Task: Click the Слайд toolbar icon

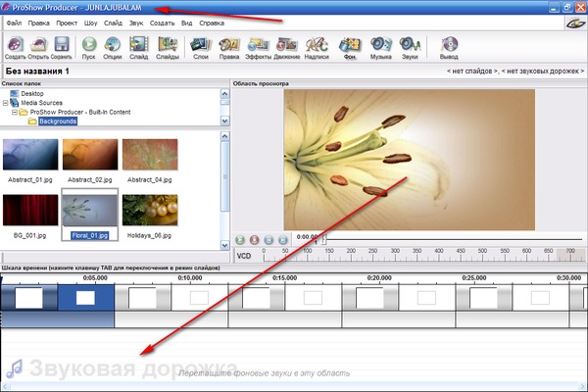Action: (139, 48)
